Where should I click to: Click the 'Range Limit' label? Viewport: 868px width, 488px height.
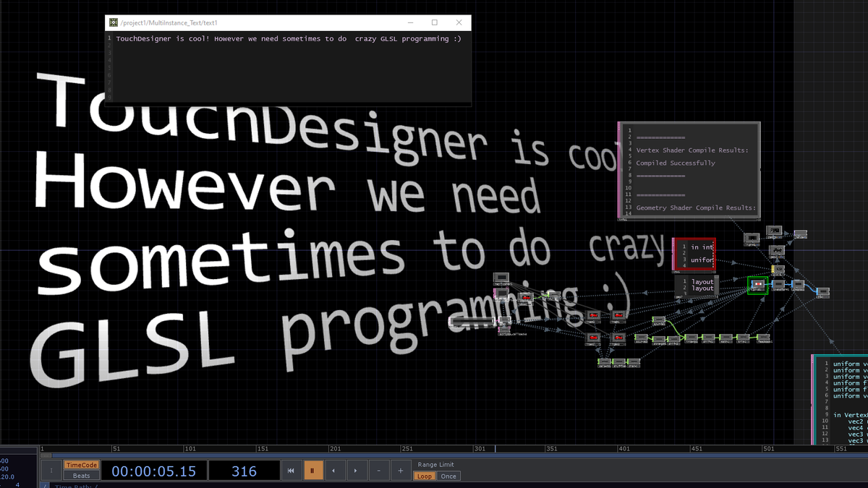[436, 465]
